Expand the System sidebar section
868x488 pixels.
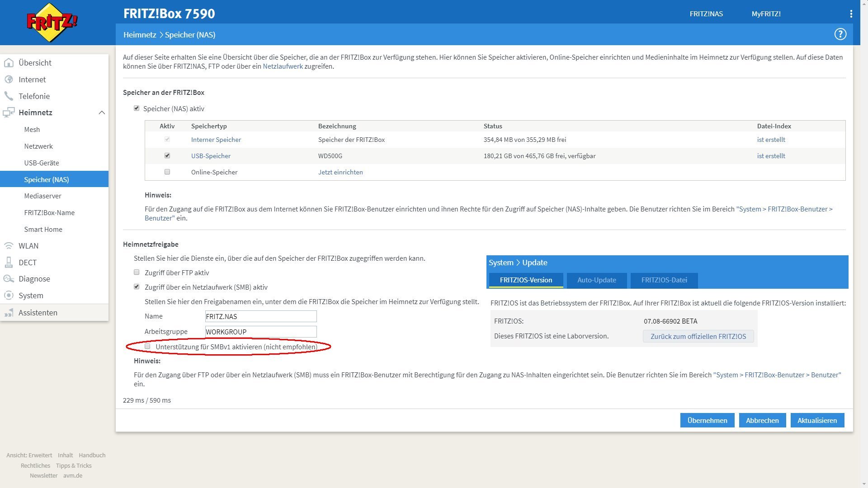pyautogui.click(x=31, y=296)
